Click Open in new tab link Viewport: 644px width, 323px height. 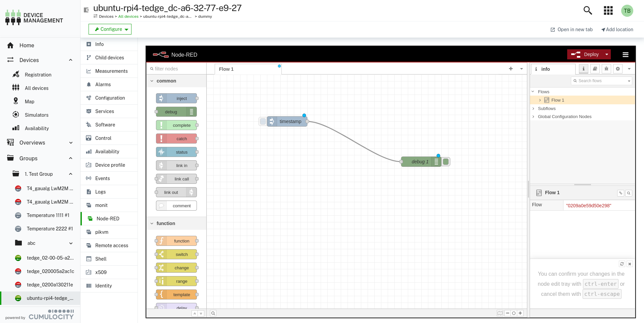tap(572, 30)
